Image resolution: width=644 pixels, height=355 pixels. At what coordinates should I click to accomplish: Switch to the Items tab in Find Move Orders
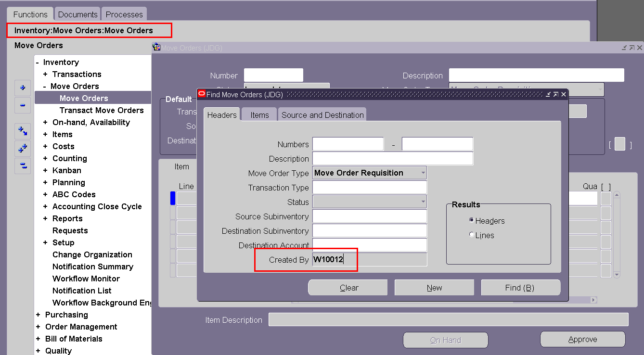click(258, 114)
